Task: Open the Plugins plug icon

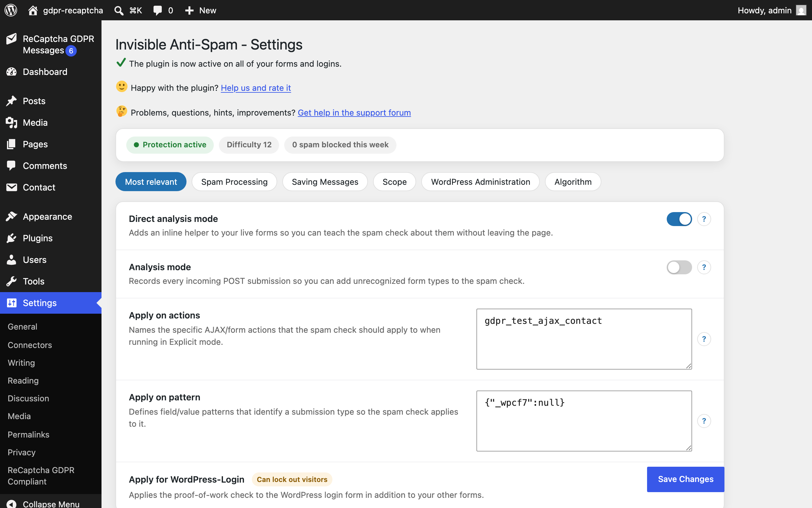Action: coord(11,238)
